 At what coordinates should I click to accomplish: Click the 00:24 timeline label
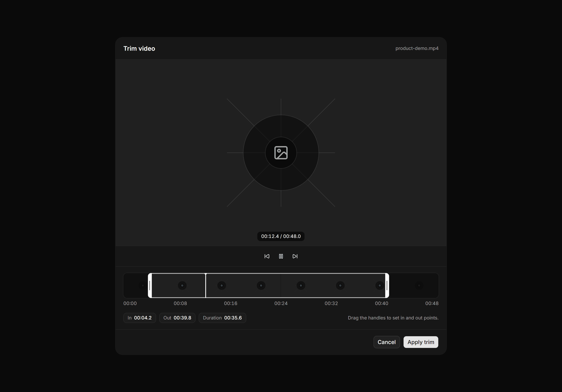pos(281,303)
